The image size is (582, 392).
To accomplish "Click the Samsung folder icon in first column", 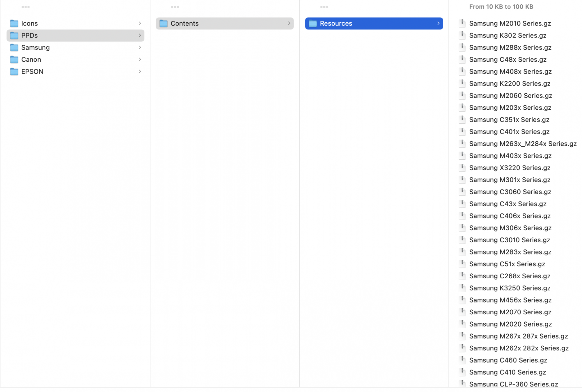I will (14, 47).
